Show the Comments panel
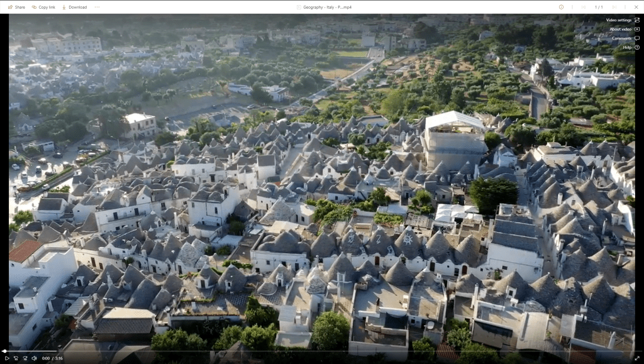The image size is (644, 364). 625,38
